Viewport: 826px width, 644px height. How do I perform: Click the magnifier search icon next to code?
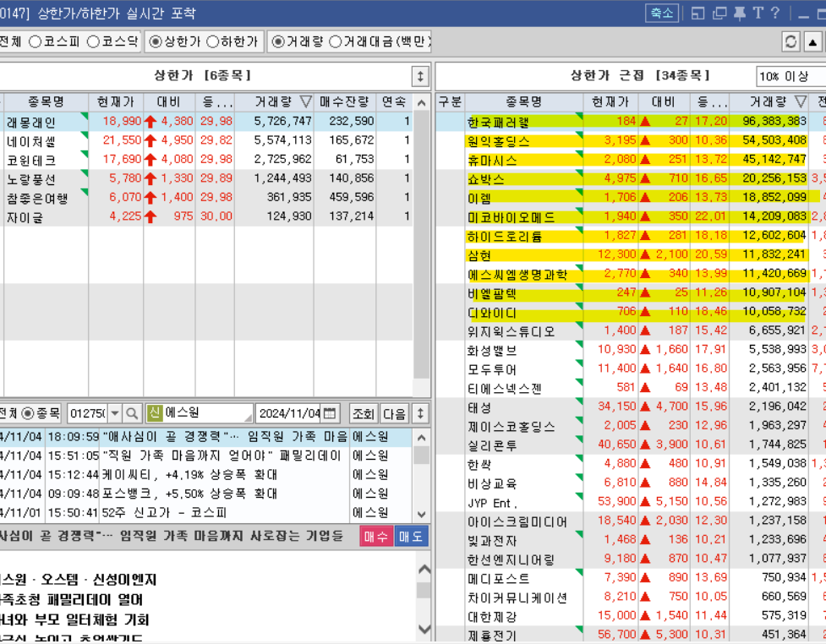(132, 414)
